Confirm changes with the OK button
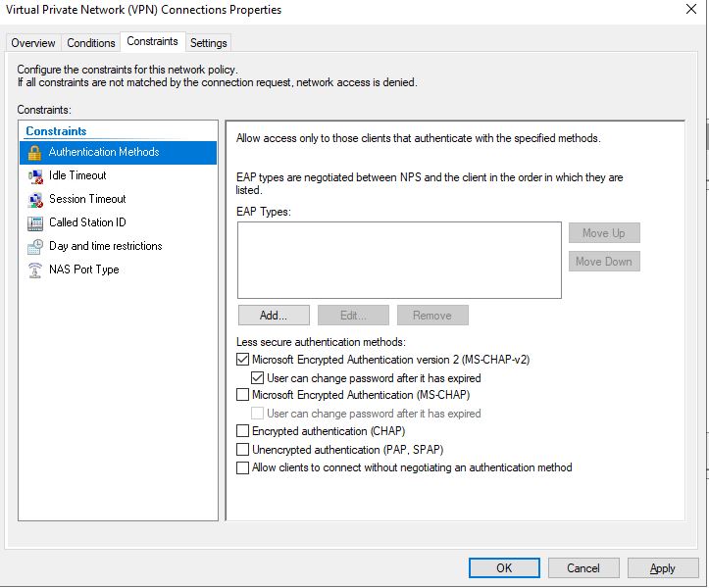This screenshot has height=588, width=709. click(x=504, y=567)
